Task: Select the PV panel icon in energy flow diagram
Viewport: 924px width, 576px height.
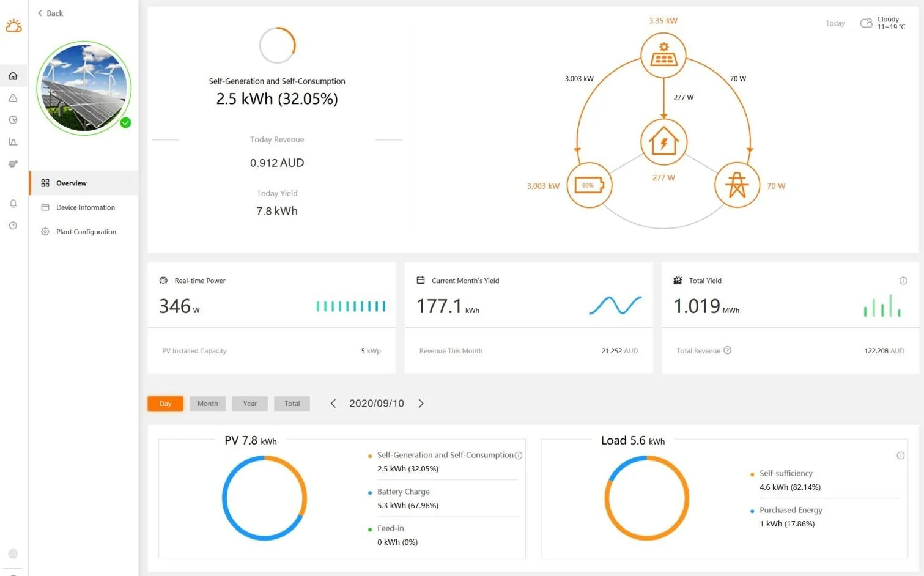Action: click(x=663, y=55)
